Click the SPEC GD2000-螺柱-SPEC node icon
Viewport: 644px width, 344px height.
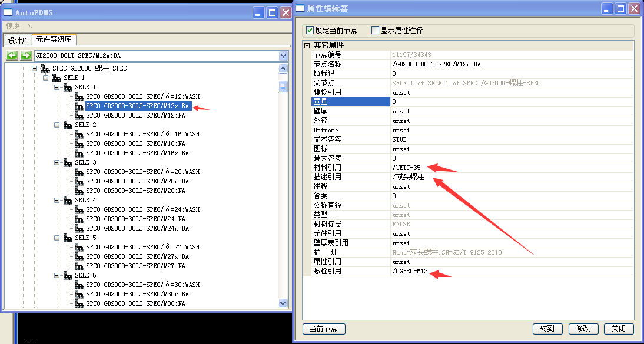pyautogui.click(x=45, y=68)
